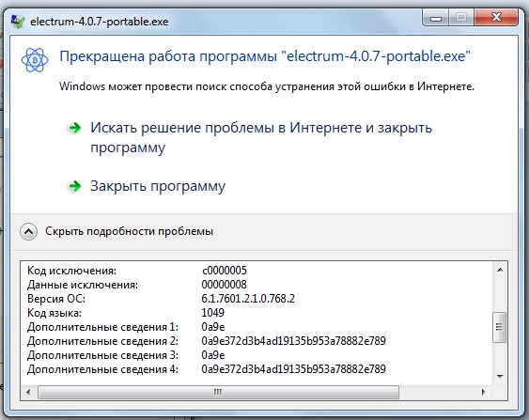Select language code value 1049
Viewport: 529px width, 420px height.
pos(213,313)
